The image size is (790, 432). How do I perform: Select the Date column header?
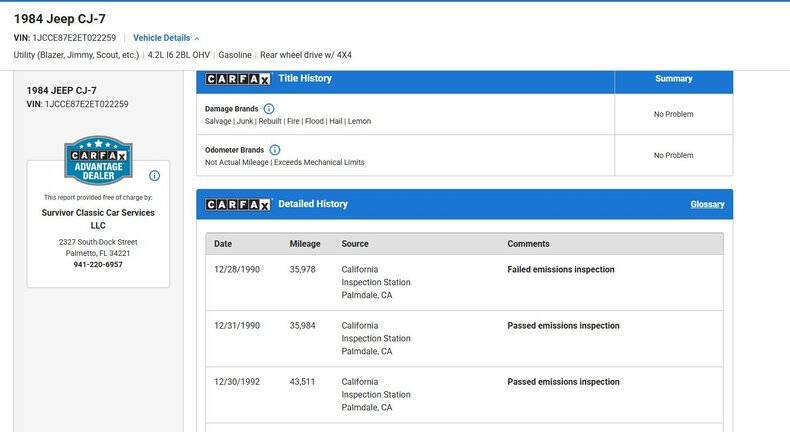[x=223, y=243]
